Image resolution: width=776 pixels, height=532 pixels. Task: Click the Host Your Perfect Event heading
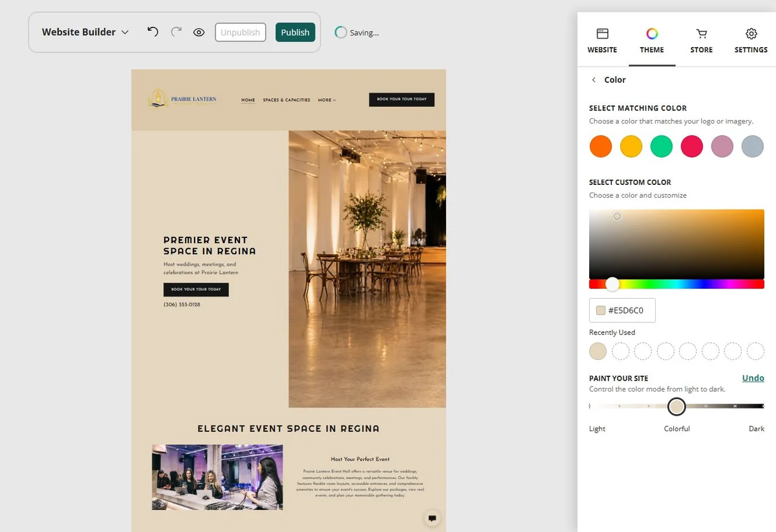pos(360,459)
